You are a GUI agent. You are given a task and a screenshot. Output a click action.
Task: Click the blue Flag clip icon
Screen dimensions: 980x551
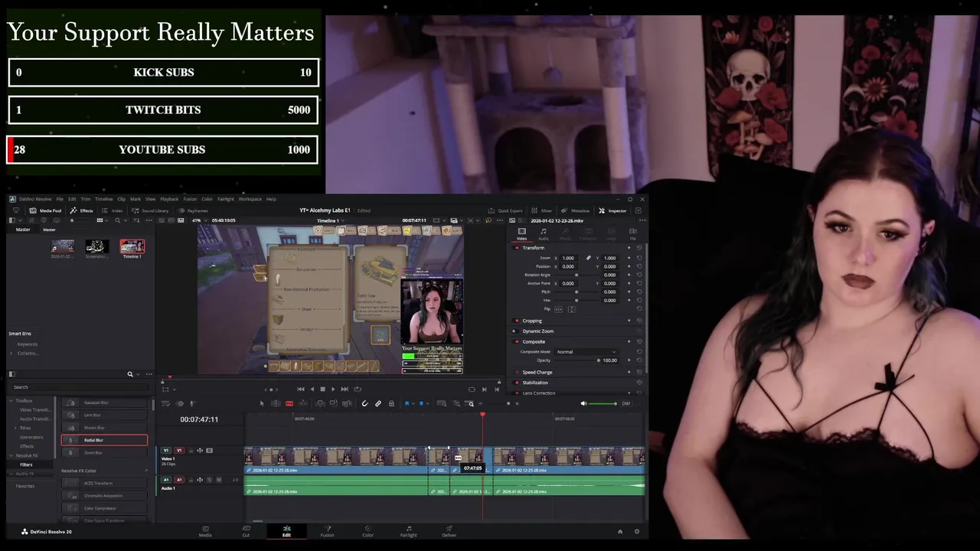pyautogui.click(x=407, y=403)
